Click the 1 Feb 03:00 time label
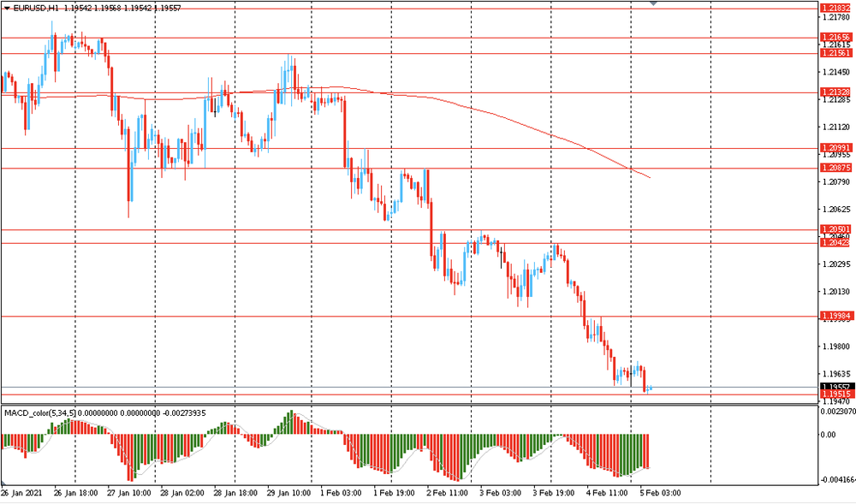The height and width of the screenshot is (504, 856). [x=341, y=493]
